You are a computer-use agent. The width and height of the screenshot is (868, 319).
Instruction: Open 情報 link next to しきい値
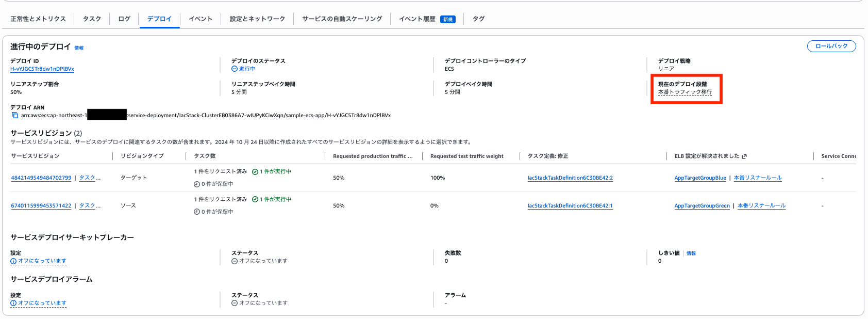click(x=691, y=253)
